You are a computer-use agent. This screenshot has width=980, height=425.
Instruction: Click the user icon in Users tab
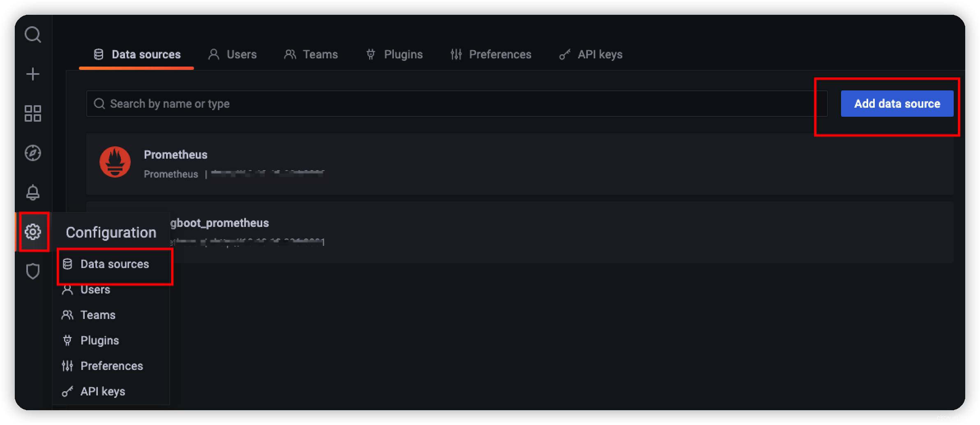coord(213,54)
